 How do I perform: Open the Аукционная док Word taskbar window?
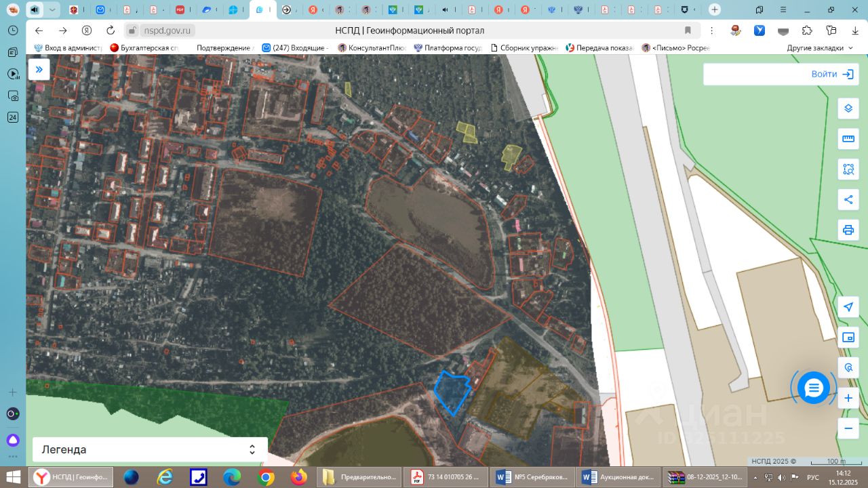click(x=618, y=477)
